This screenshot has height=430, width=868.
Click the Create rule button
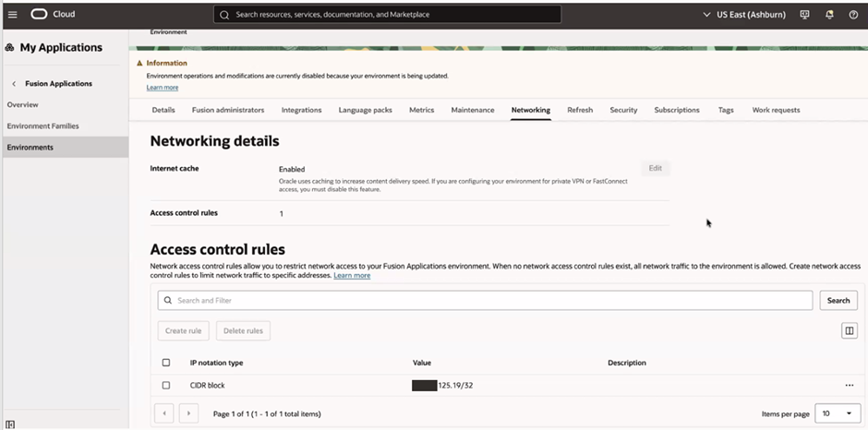click(184, 330)
